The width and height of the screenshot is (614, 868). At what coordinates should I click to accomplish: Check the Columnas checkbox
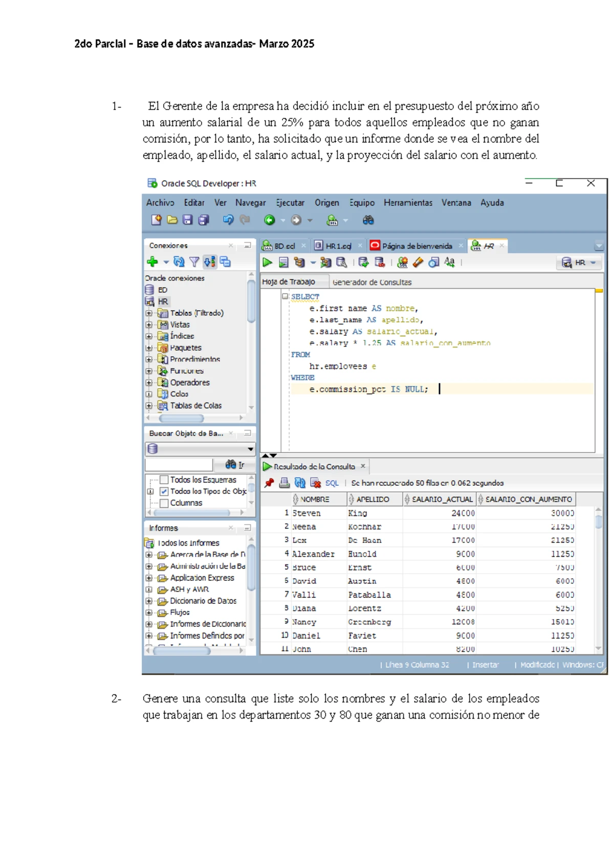coord(164,503)
